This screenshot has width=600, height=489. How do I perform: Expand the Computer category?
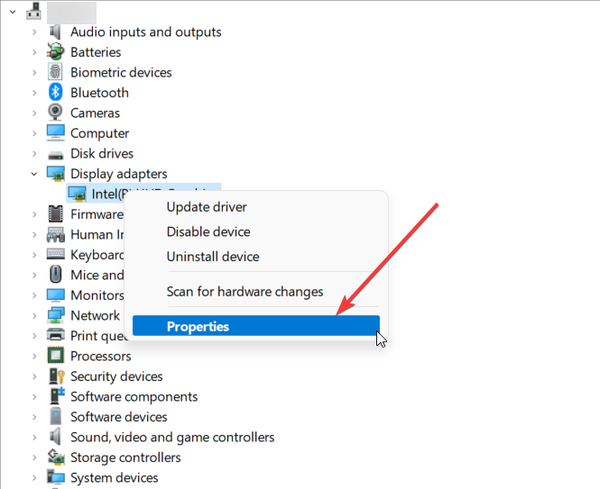tap(35, 133)
